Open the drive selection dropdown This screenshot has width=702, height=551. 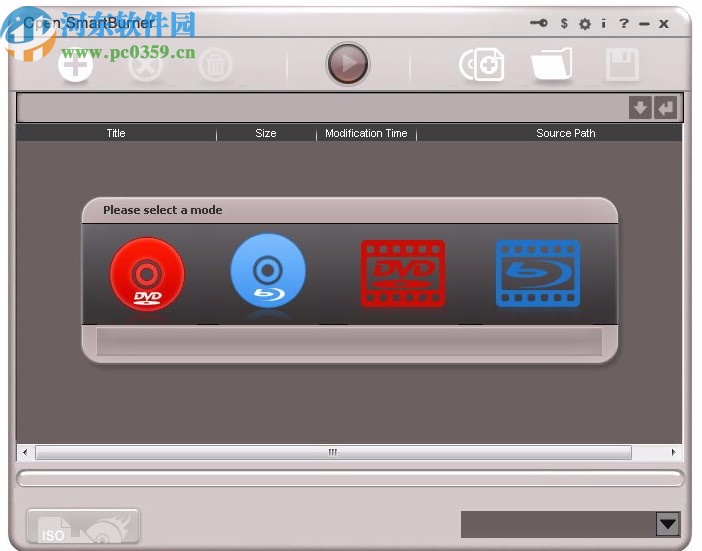click(668, 524)
